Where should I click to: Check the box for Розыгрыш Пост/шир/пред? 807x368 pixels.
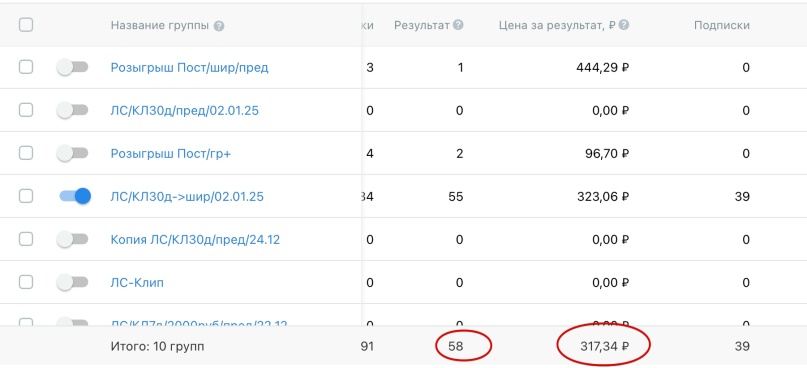click(x=26, y=67)
